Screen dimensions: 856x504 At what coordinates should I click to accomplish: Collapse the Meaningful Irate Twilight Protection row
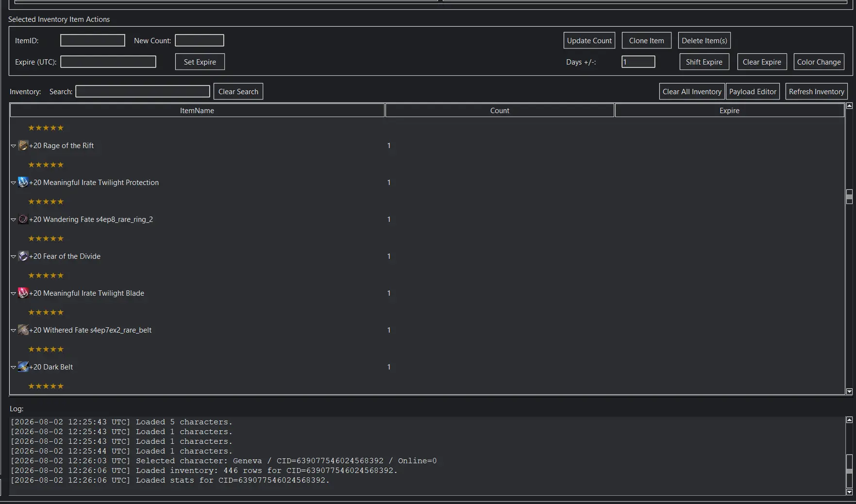pos(14,183)
